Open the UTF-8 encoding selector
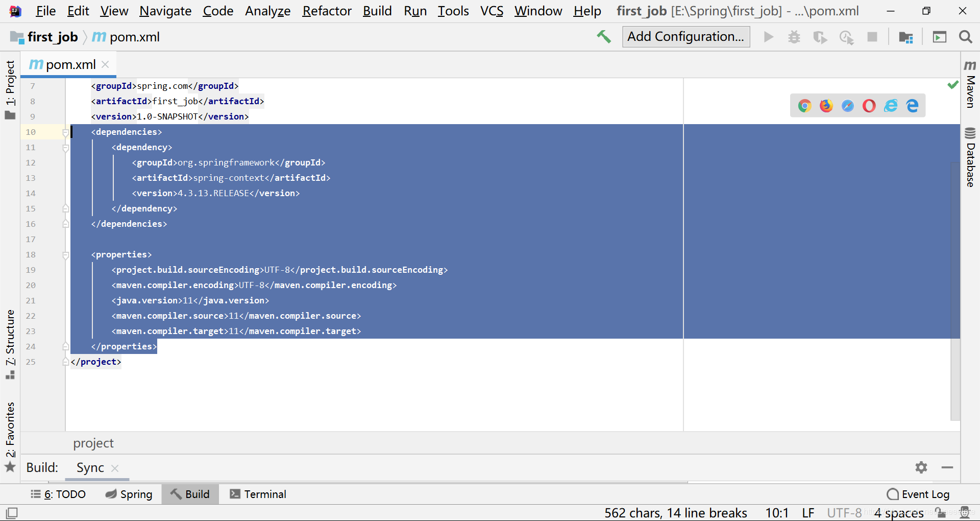 (844, 513)
